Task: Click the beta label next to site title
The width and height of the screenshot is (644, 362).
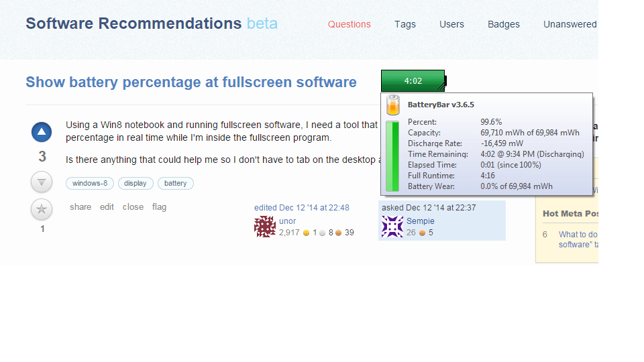Action: pos(262,23)
